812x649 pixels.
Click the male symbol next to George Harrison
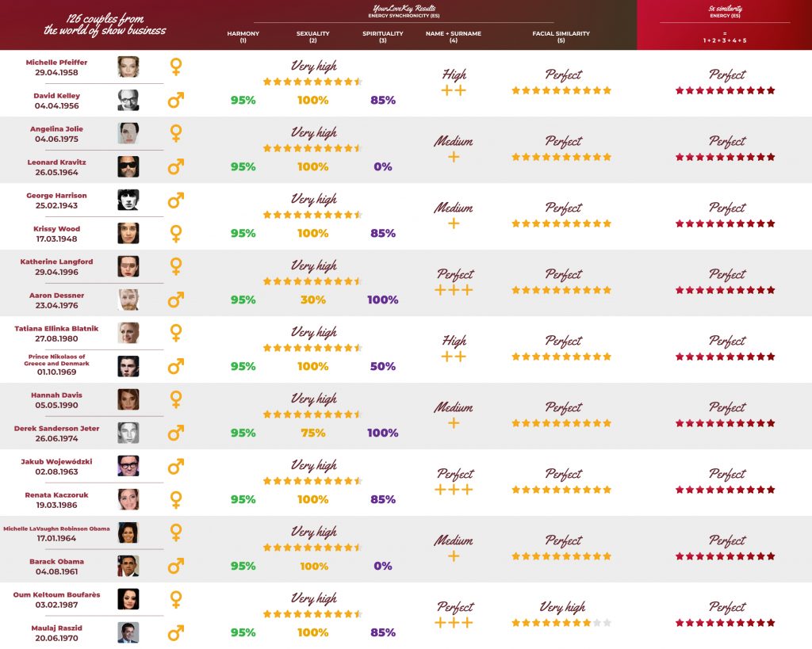tap(176, 200)
